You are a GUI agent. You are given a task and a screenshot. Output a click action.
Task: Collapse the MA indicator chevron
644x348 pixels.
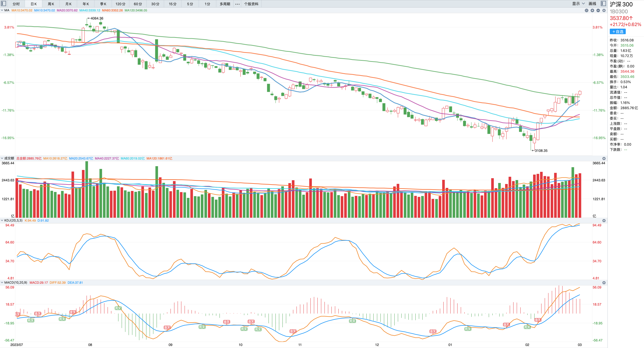point(2,10)
